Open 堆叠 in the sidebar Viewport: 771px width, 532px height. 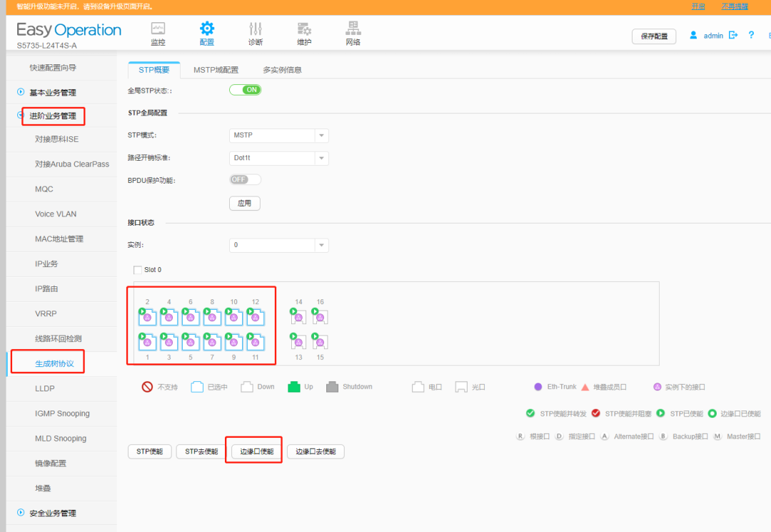pyautogui.click(x=61, y=488)
